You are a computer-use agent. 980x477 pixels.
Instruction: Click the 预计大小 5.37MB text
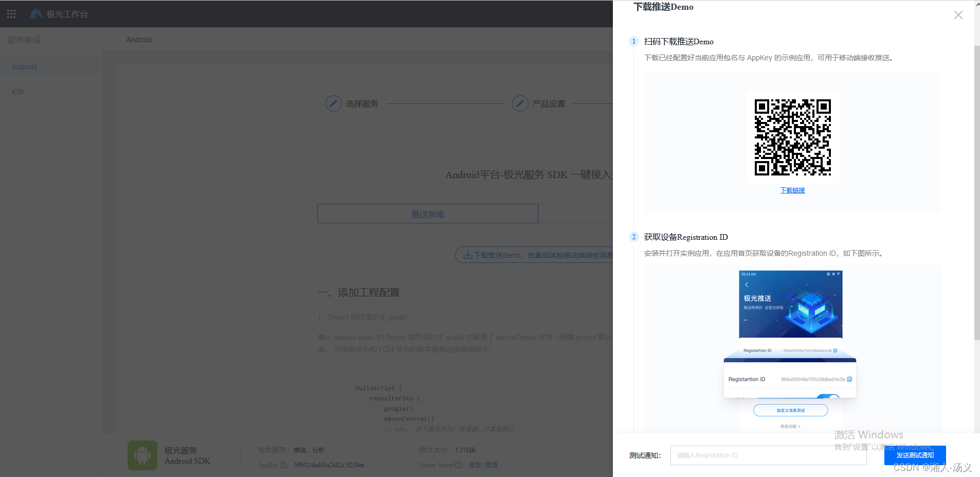click(447, 450)
